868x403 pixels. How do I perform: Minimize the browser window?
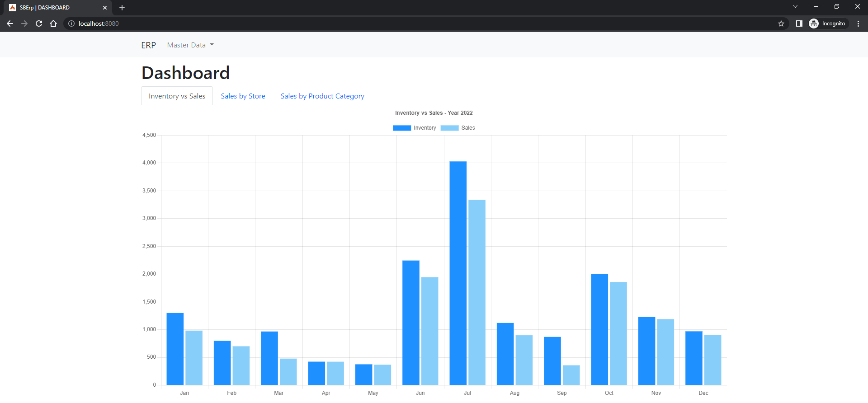pos(816,6)
